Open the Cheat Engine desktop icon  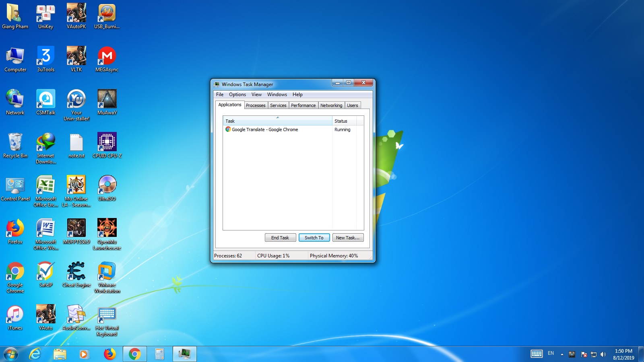point(76,271)
